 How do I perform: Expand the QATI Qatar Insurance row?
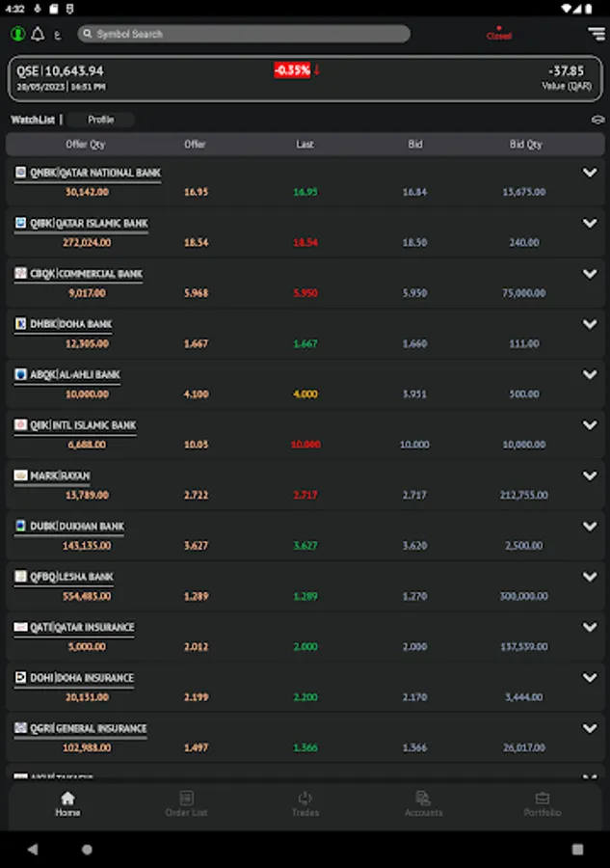click(590, 627)
